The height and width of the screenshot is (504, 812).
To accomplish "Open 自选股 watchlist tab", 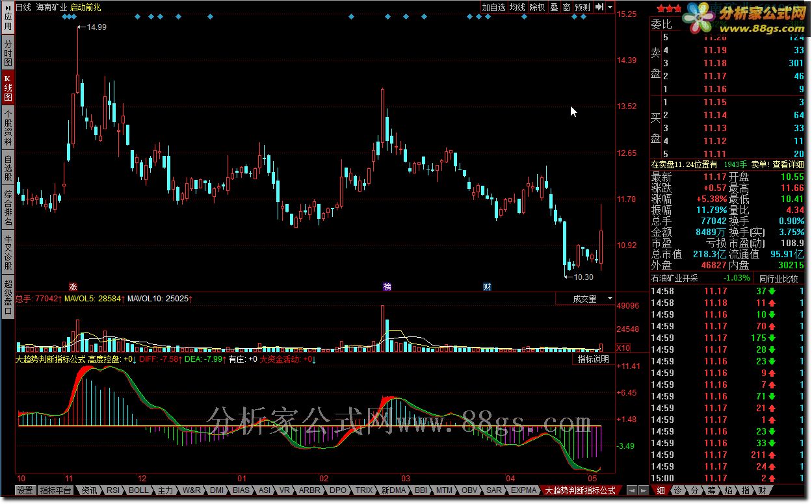I will coord(8,168).
